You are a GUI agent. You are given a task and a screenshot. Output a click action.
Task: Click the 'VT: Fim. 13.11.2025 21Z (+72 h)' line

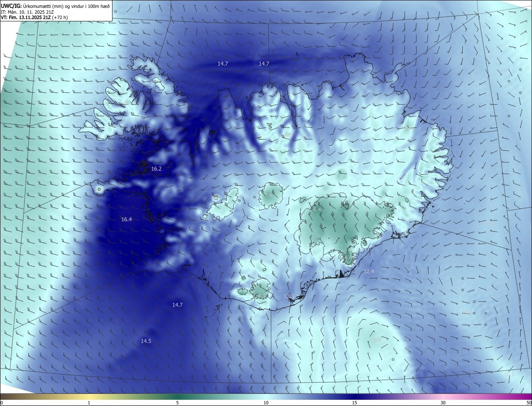click(34, 17)
